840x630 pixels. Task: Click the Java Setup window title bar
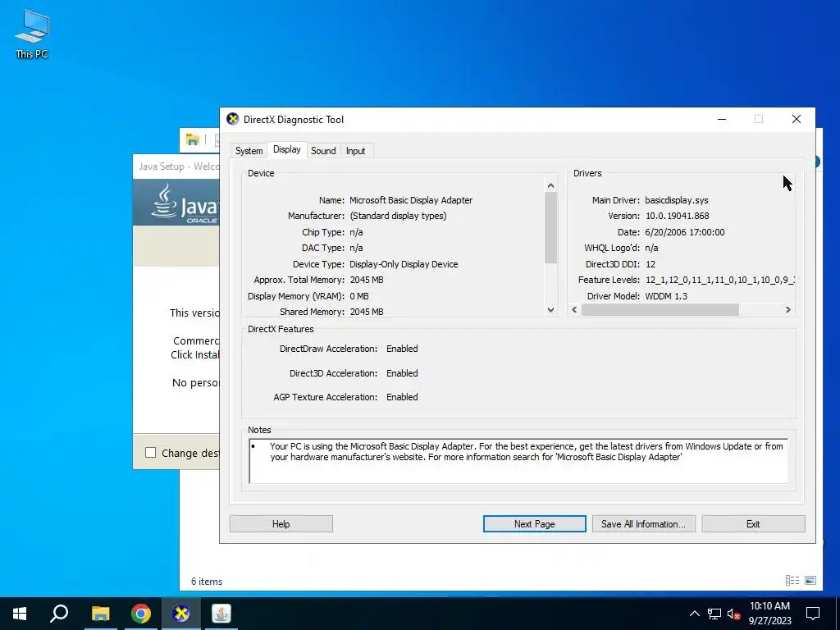[176, 167]
